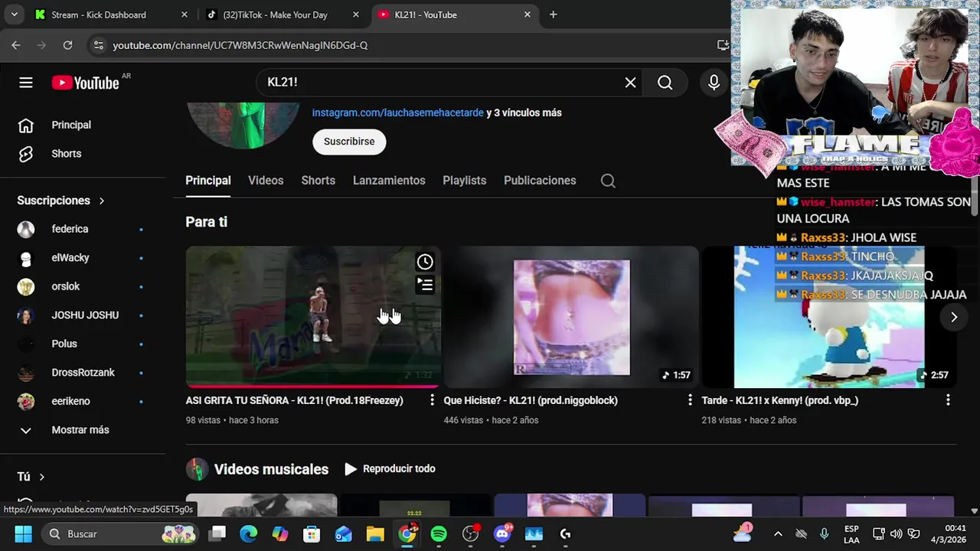Open the Publicaciones tab
This screenshot has width=980, height=551.
coord(540,181)
